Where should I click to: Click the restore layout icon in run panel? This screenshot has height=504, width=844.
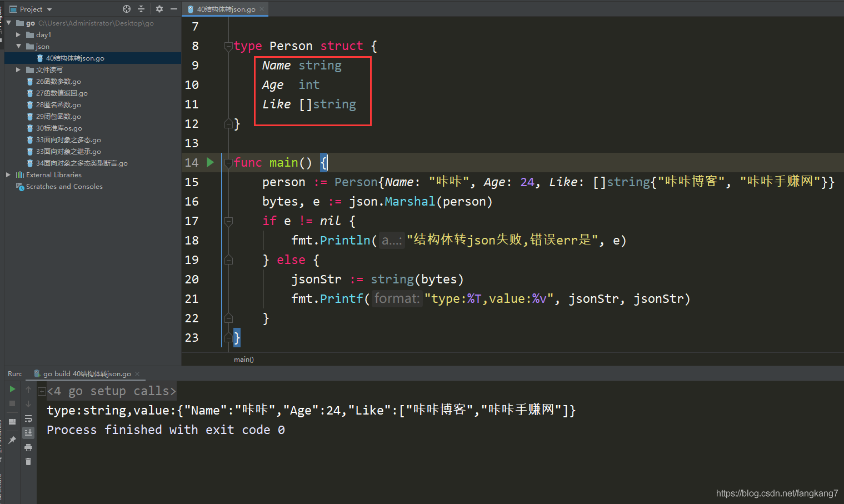pyautogui.click(x=13, y=421)
